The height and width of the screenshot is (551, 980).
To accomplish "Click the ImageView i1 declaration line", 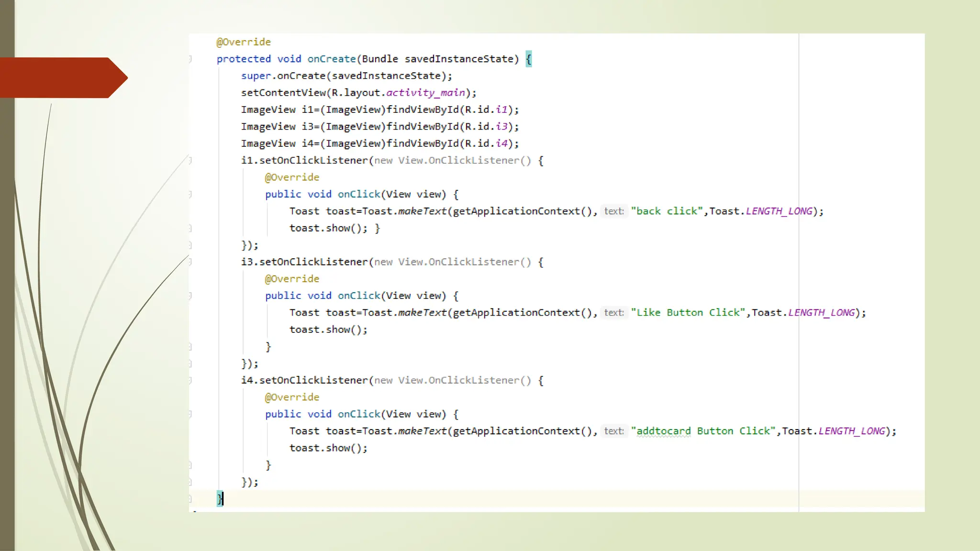I will [x=379, y=110].
